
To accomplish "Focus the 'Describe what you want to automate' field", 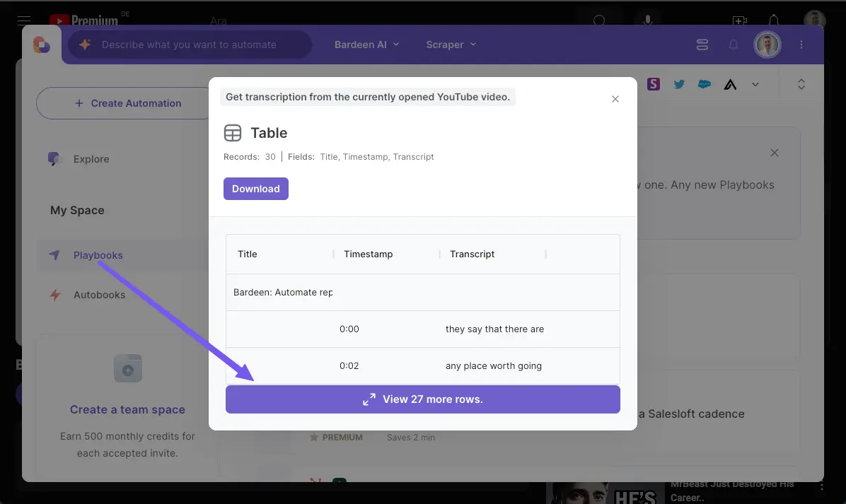I will 190,45.
